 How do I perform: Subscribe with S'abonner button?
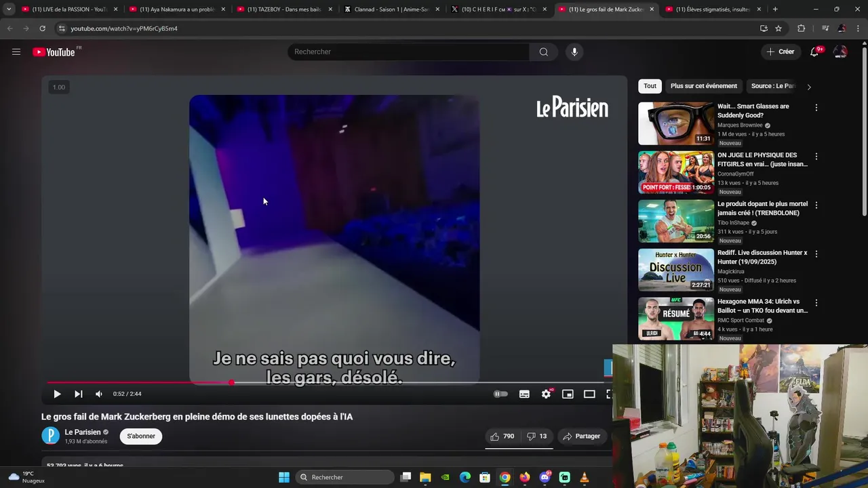tap(141, 436)
